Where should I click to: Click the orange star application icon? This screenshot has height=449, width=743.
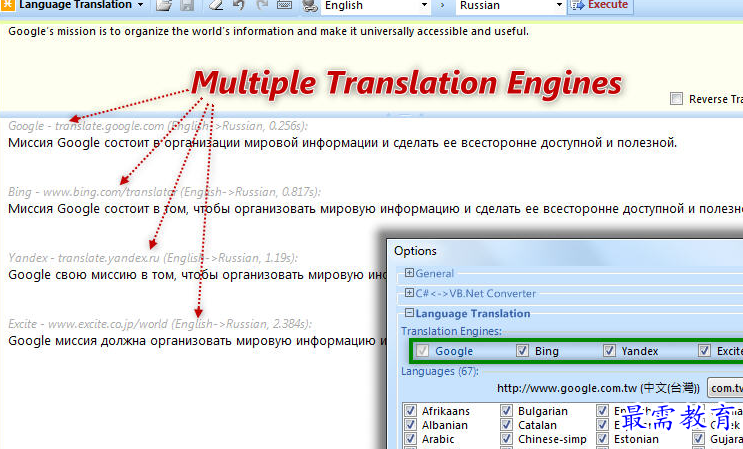pyautogui.click(x=8, y=4)
